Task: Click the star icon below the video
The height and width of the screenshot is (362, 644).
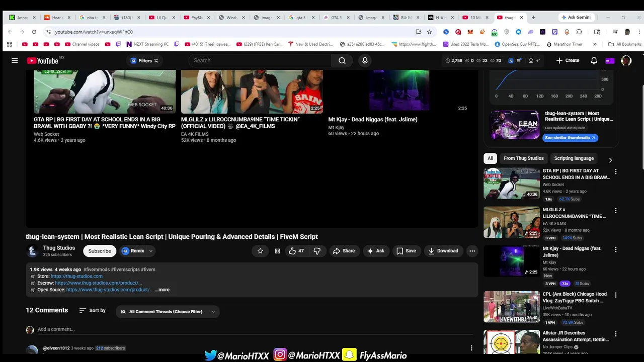Action: click(x=260, y=251)
